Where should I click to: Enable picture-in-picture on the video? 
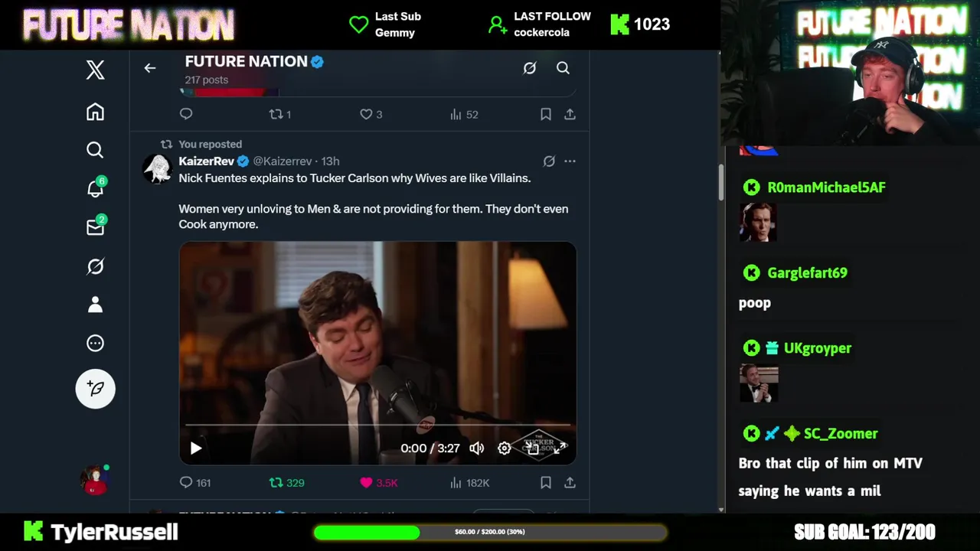click(533, 448)
